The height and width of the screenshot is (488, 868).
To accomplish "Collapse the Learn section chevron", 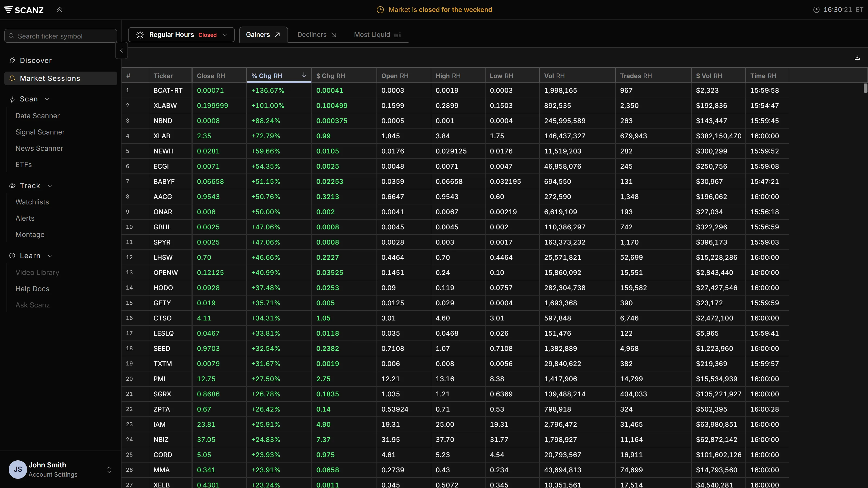I will point(50,256).
